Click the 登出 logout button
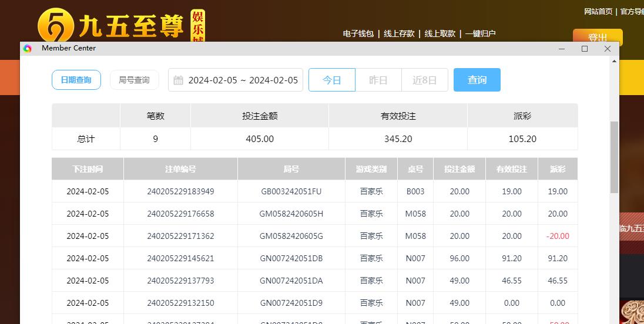Screen dimensions: 644x324 (598, 38)
